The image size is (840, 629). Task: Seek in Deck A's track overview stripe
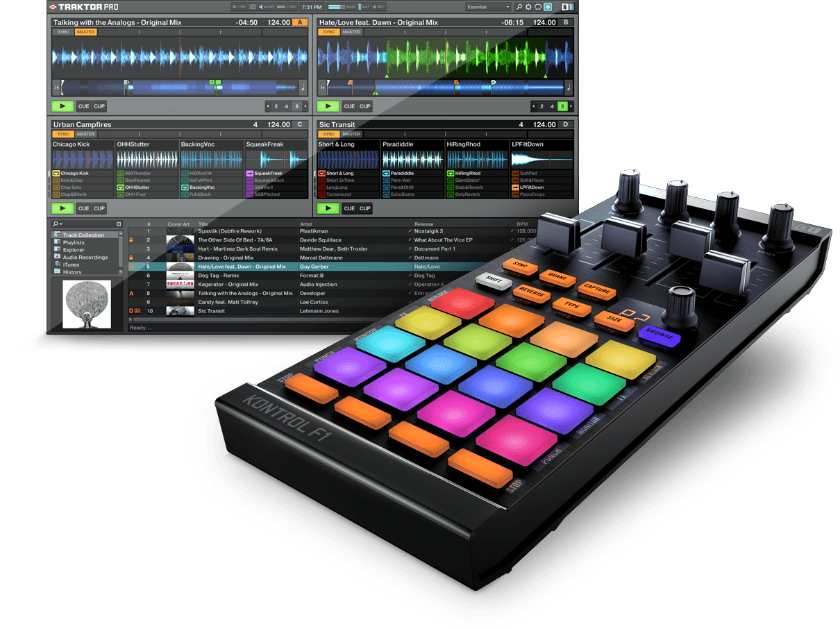pyautogui.click(x=180, y=87)
